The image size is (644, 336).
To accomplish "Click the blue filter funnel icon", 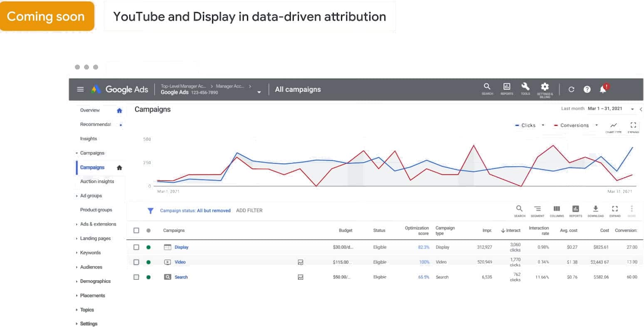I will 151,211.
